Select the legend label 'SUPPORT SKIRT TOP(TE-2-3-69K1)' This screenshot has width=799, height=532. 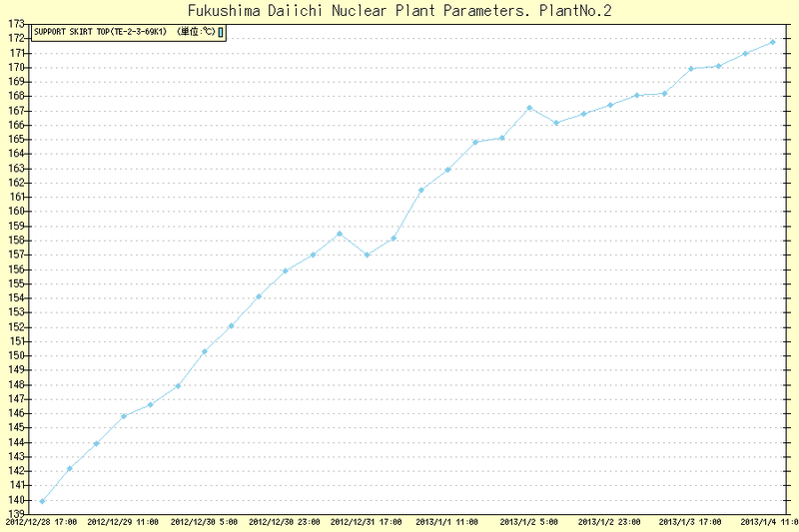pyautogui.click(x=101, y=32)
